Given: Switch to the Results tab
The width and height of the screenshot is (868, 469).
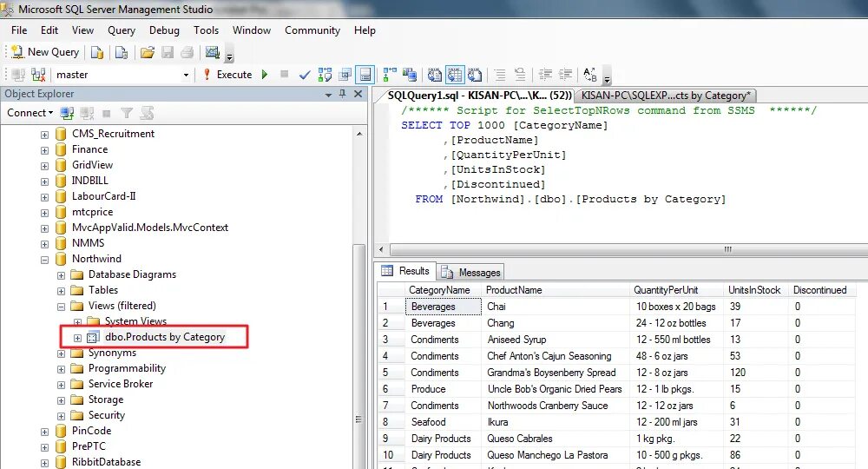Looking at the screenshot, I should click(x=405, y=271).
